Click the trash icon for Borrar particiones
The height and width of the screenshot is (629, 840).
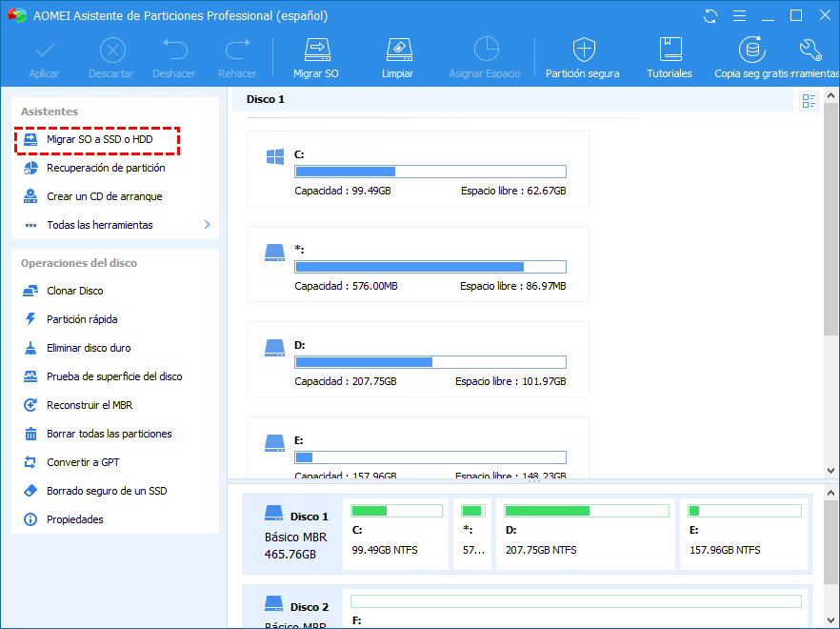30,434
